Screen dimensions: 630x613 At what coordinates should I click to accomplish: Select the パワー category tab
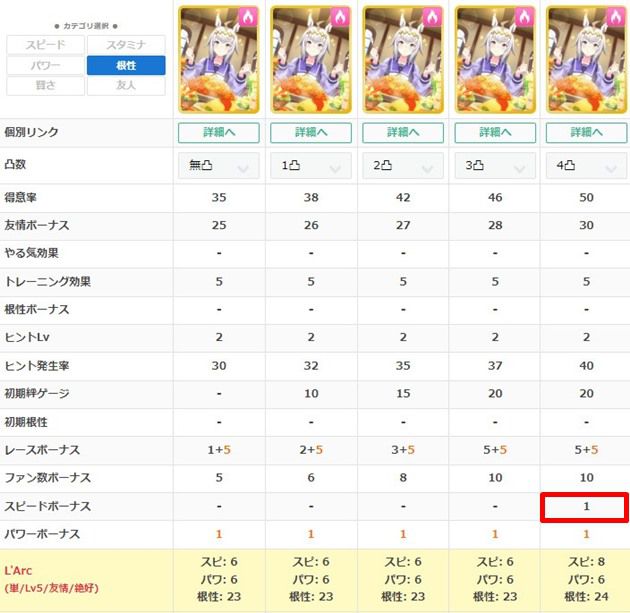coord(45,65)
